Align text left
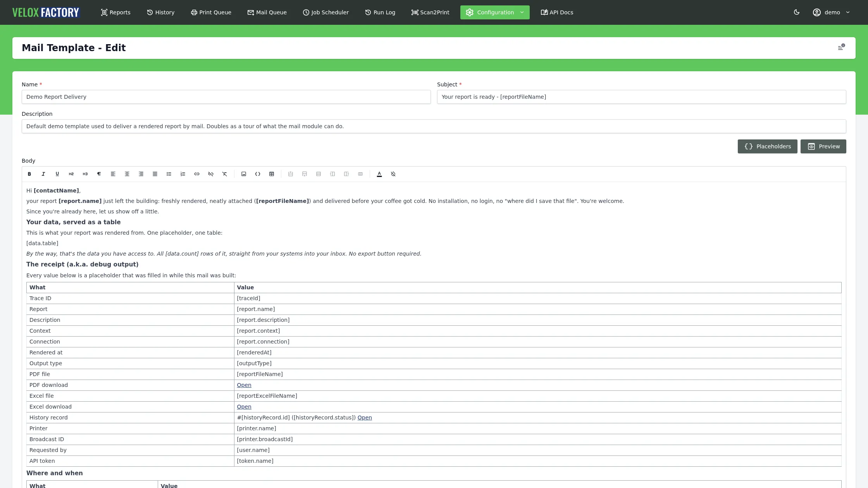This screenshot has width=868, height=488. click(x=113, y=174)
